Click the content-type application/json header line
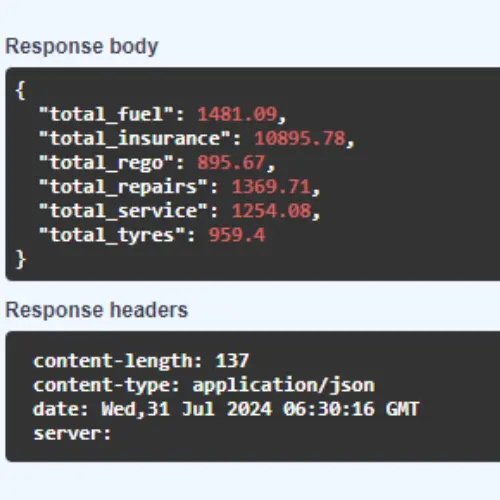The image size is (500, 500). 204,385
